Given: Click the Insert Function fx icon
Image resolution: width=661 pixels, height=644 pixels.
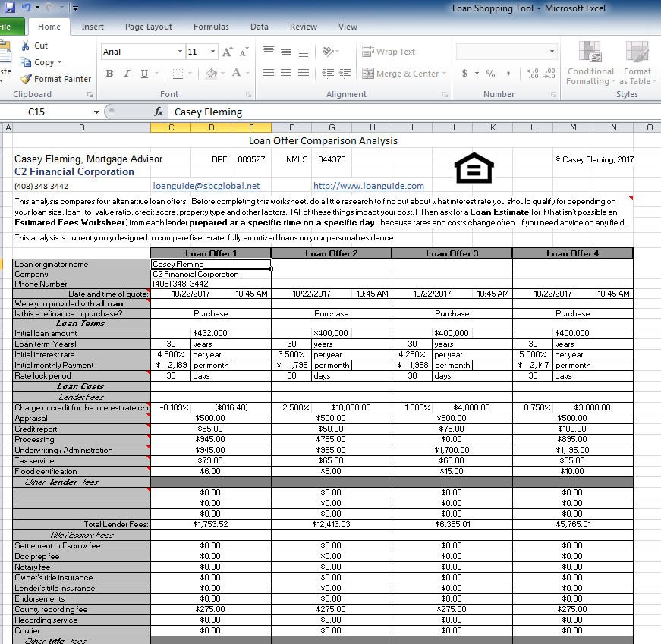Looking at the screenshot, I should point(159,112).
